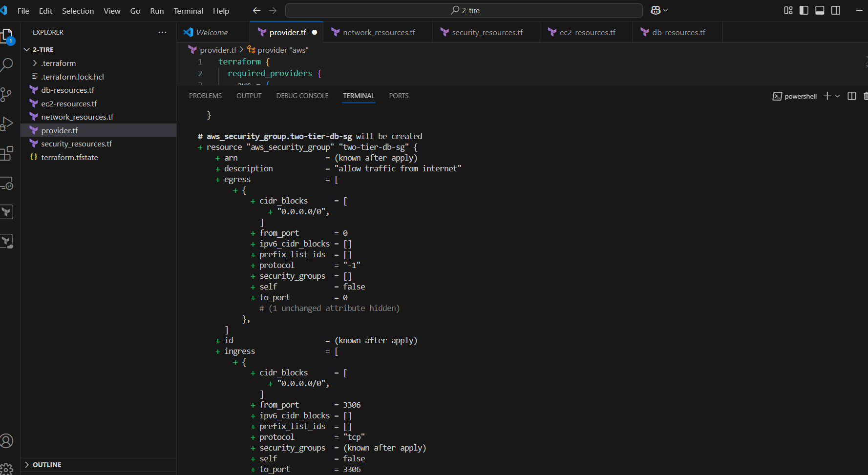Open the Copilot chat icon
868x475 pixels.
656,10
